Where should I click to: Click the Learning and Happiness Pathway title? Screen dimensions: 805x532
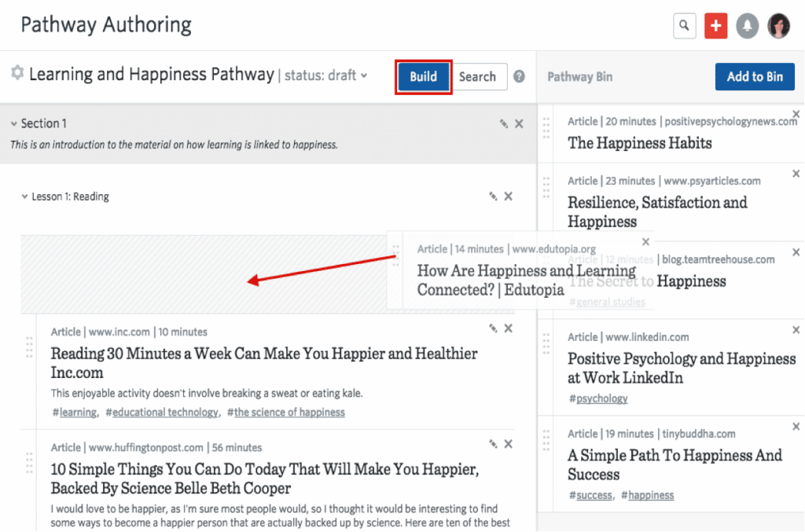(x=152, y=75)
